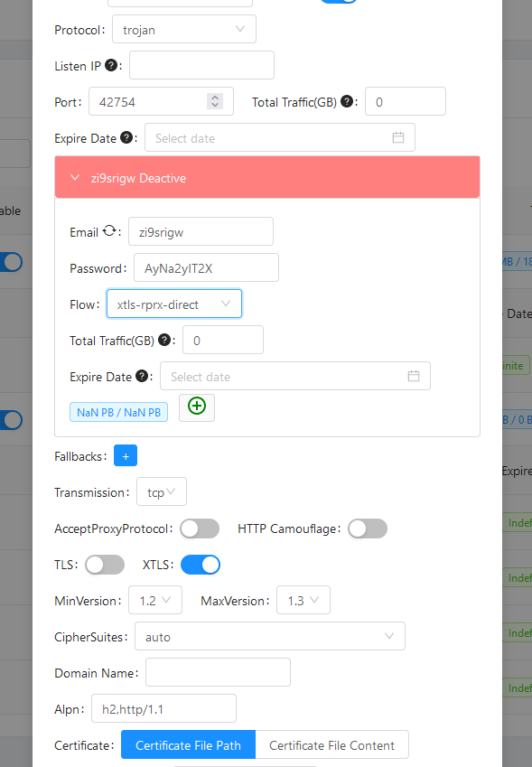The width and height of the screenshot is (532, 767).
Task: Open the Protocol dropdown showing trojan
Action: coord(184,29)
